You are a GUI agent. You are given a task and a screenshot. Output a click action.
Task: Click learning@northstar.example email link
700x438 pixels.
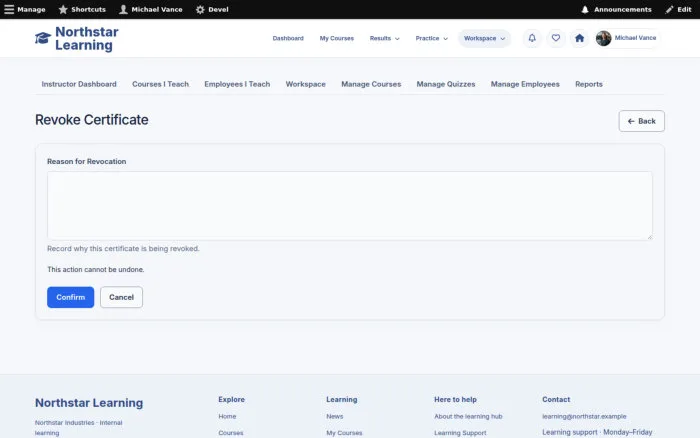tap(584, 416)
